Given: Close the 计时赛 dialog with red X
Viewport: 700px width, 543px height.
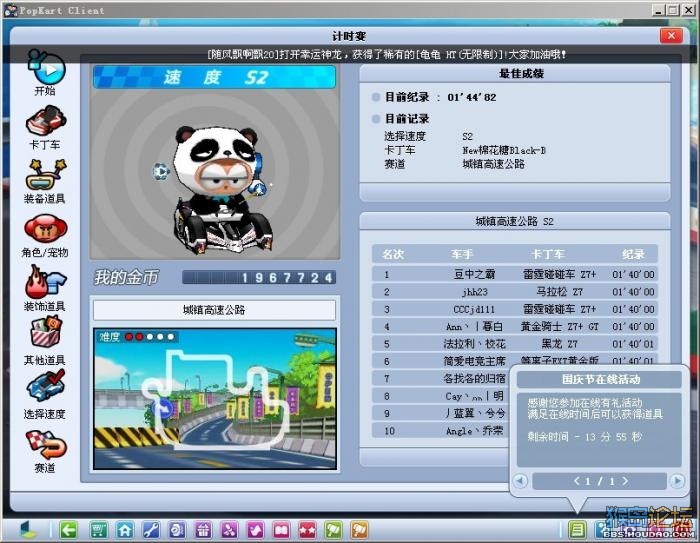Looking at the screenshot, I should 671,36.
